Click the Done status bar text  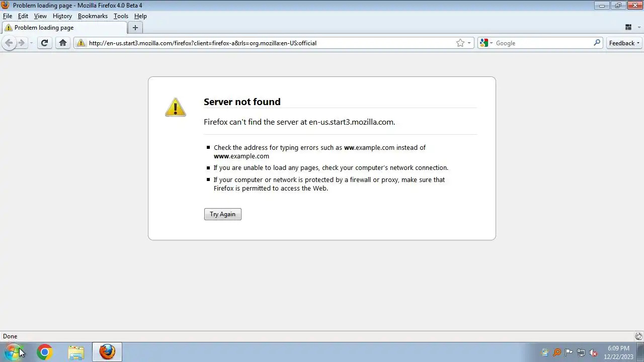pyautogui.click(x=10, y=336)
